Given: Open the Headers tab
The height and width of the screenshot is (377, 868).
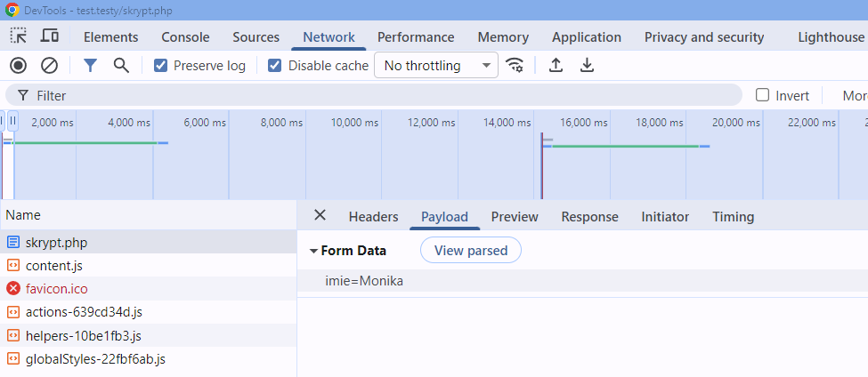Looking at the screenshot, I should click(x=373, y=217).
